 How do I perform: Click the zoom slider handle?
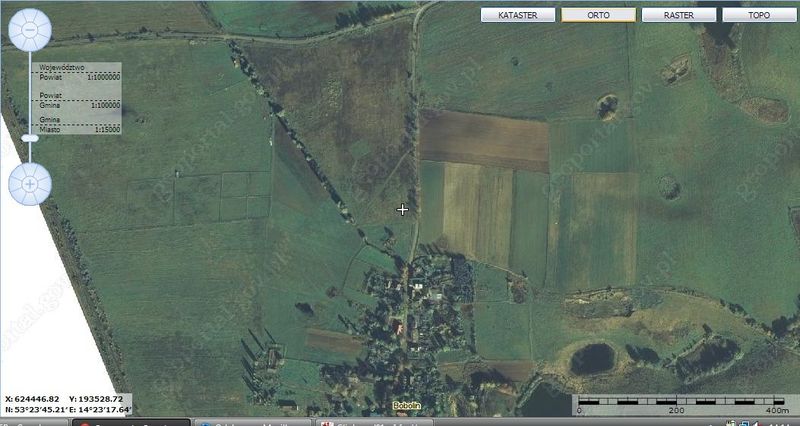(30, 138)
